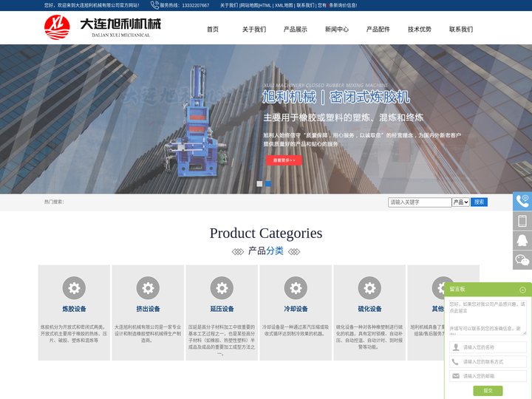Open the 延压设备 category title
Viewport: 532px width, 399px height.
pyautogui.click(x=222, y=309)
